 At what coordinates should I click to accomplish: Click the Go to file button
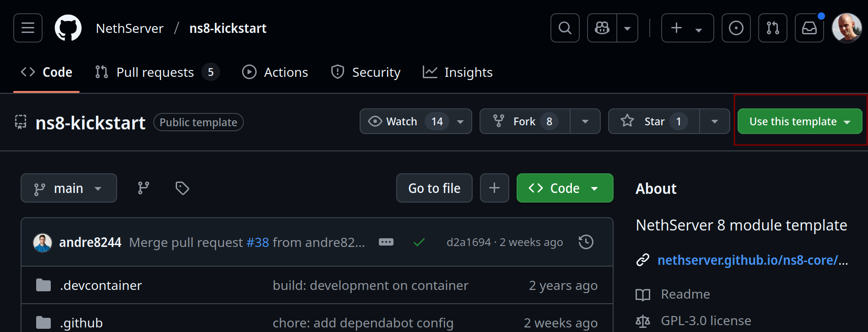434,188
